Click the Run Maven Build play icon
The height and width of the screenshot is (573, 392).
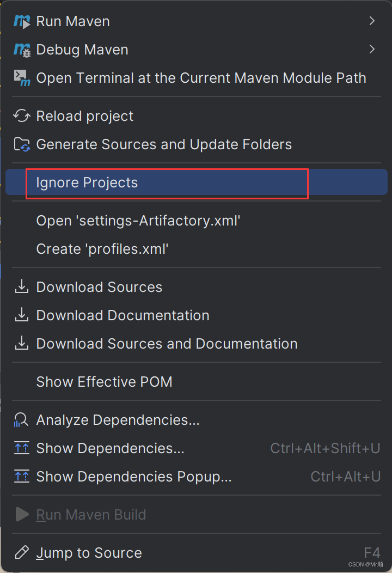(21, 514)
